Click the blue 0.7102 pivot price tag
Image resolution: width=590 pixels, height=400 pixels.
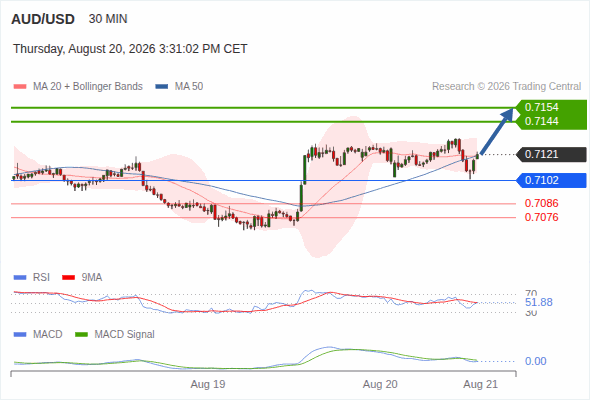tap(551, 180)
